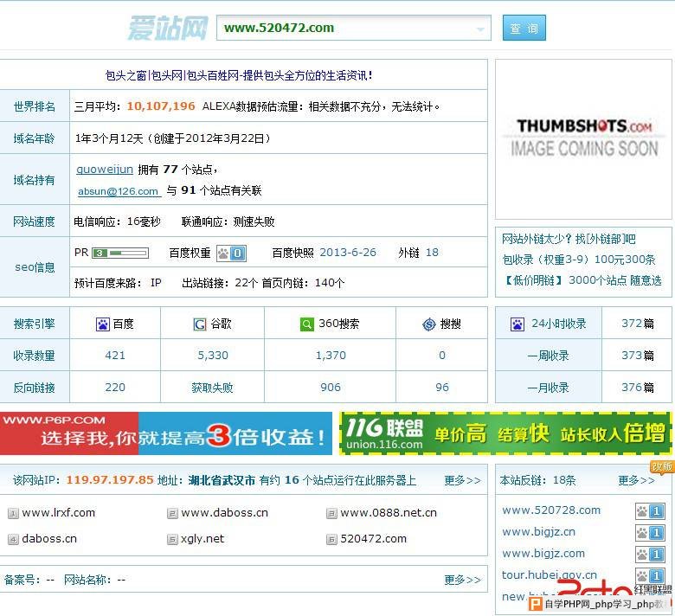Open the 网站外链太少 ad link

569,239
